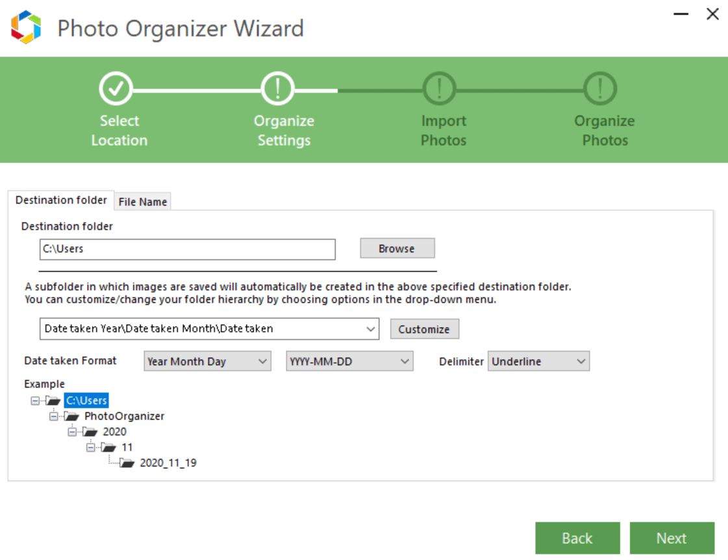Click the checkmark icon above Select Location

tap(118, 88)
